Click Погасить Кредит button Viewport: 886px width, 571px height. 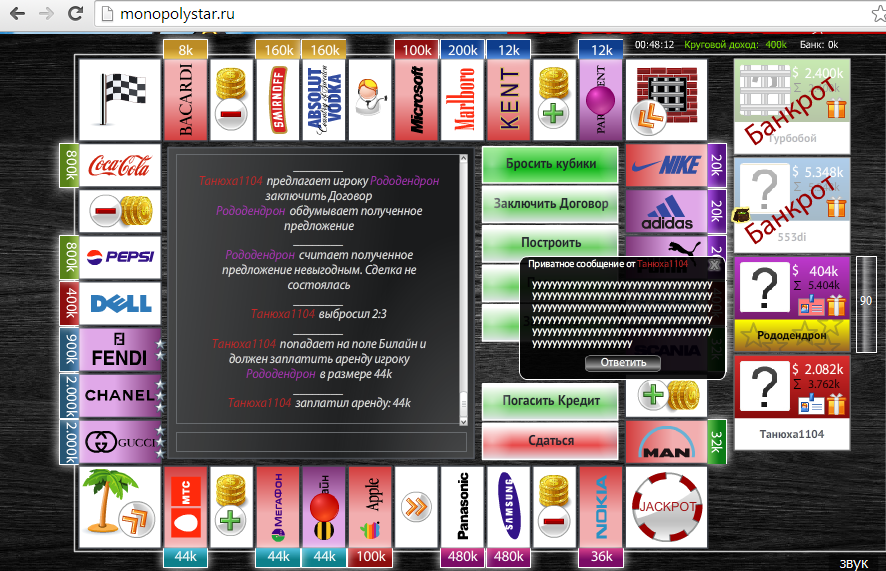(x=550, y=401)
